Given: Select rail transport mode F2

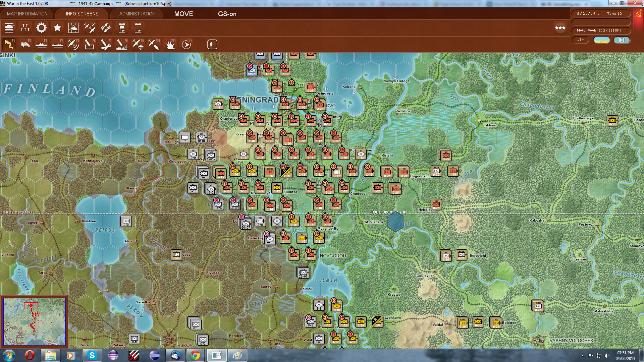Looking at the screenshot, I should coord(25,44).
